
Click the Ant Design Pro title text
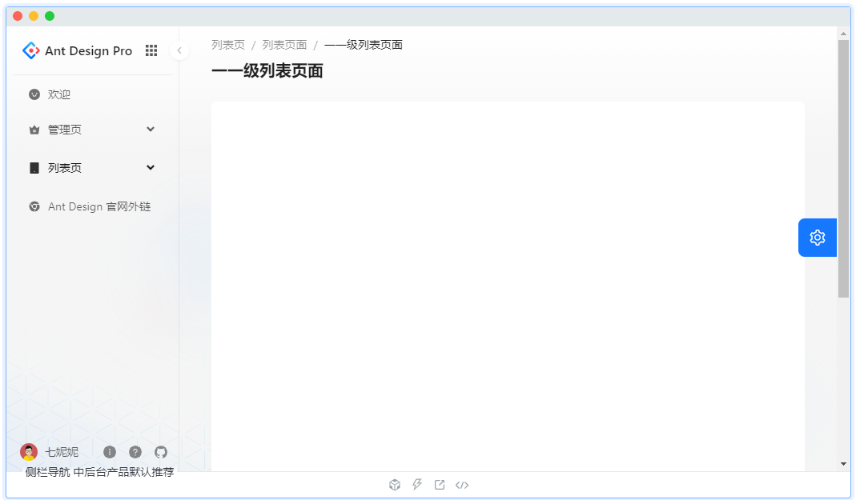(x=89, y=51)
